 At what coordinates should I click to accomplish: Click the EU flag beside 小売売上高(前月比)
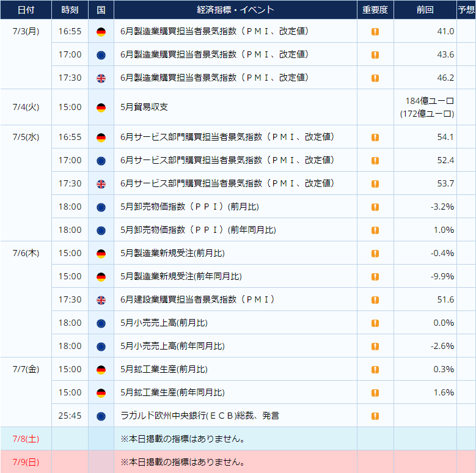click(x=101, y=323)
